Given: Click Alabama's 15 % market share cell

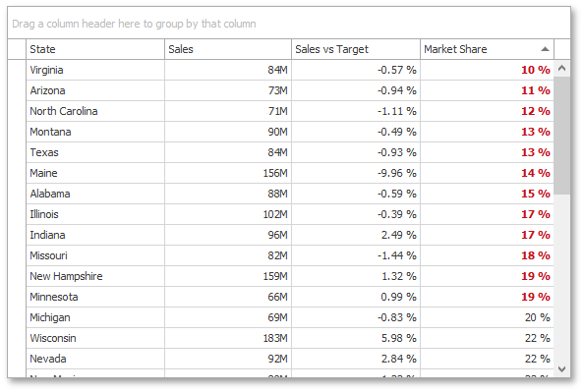Looking at the screenshot, I should [x=488, y=194].
